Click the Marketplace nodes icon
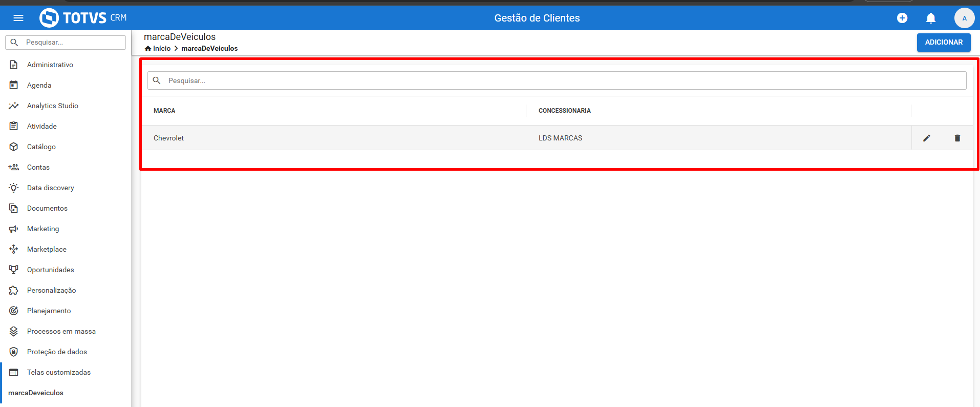This screenshot has height=407, width=980. pyautogui.click(x=14, y=249)
